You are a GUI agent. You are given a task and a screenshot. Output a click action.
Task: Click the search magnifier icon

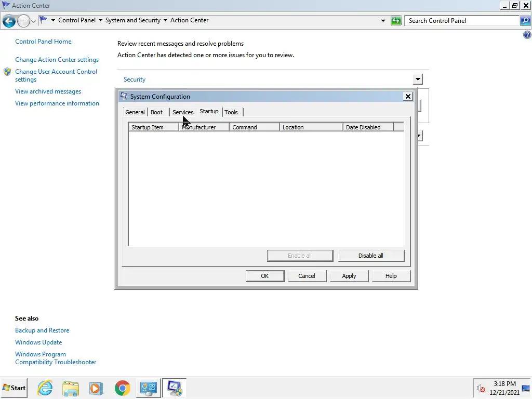click(x=525, y=21)
